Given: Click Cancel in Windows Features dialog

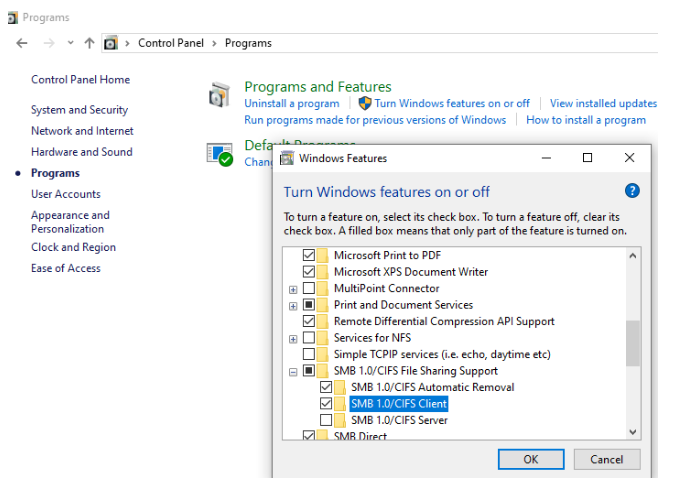Looking at the screenshot, I should click(607, 459).
